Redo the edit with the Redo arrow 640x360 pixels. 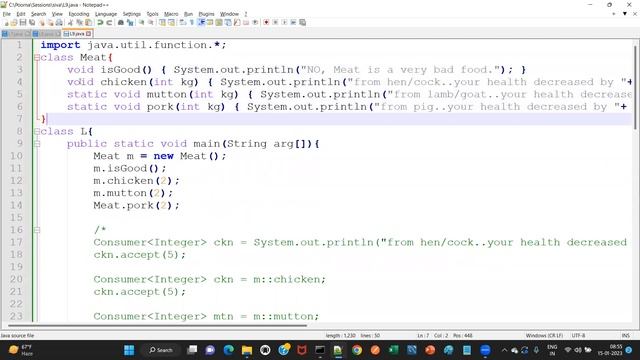click(x=109, y=22)
